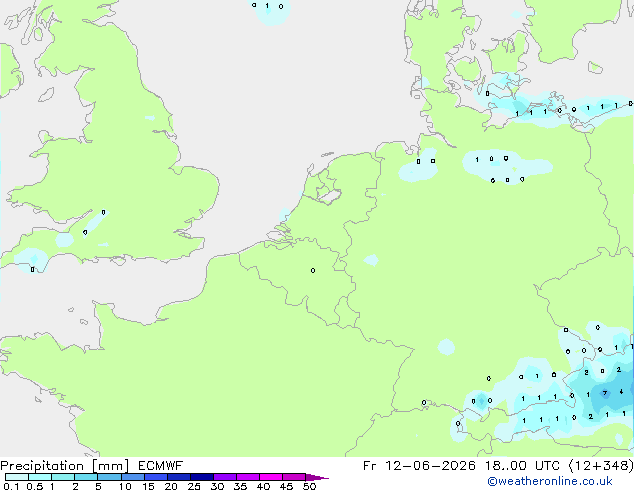Select the 20–25 mm dark blue legend segment
The height and width of the screenshot is (490, 634).
click(x=178, y=477)
